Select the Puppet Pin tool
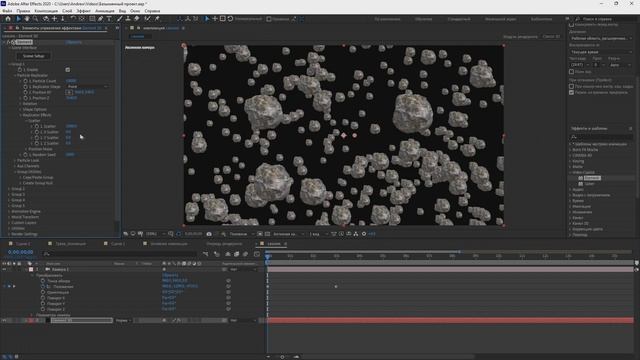Image resolution: width=640 pixels, height=360 pixels. pos(157,19)
